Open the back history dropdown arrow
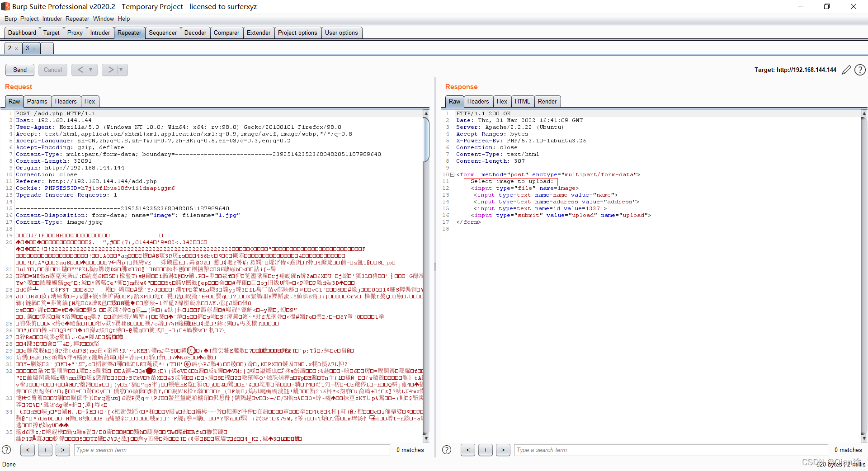 (91, 70)
